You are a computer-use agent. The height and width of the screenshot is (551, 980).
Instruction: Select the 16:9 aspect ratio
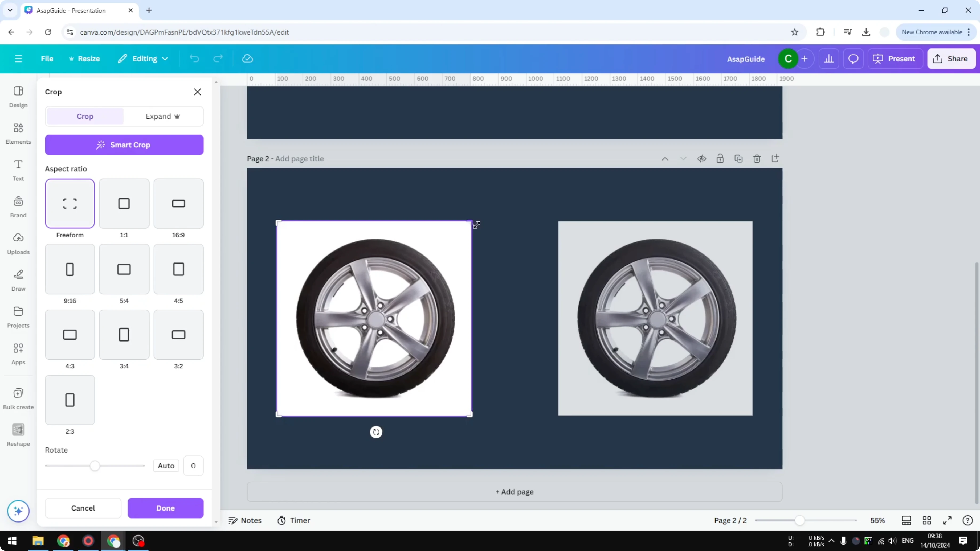pos(178,203)
